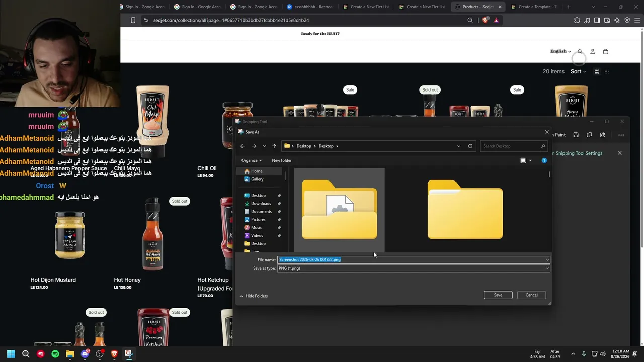Viewport: 644px width, 362px height.
Task: Open Snipping Tool's See more menu
Action: tap(621, 135)
